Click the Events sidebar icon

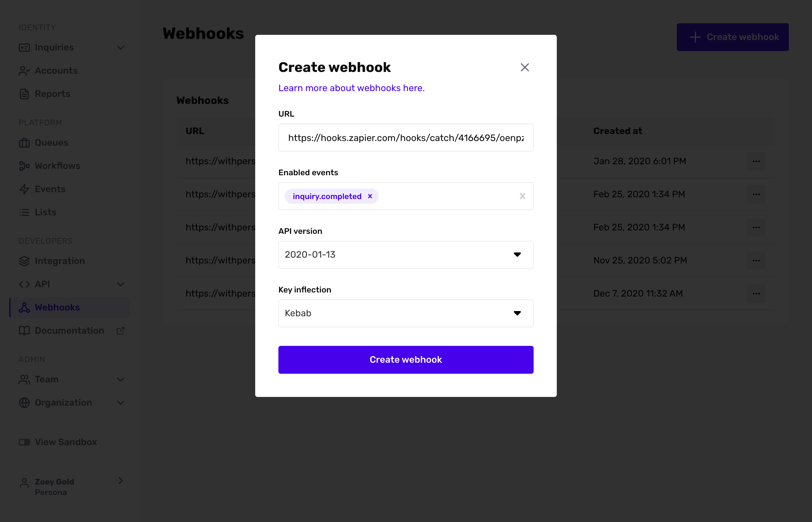click(x=24, y=189)
